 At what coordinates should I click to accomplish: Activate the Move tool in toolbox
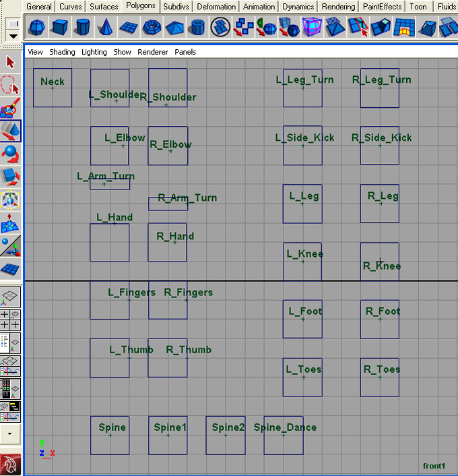click(x=11, y=131)
